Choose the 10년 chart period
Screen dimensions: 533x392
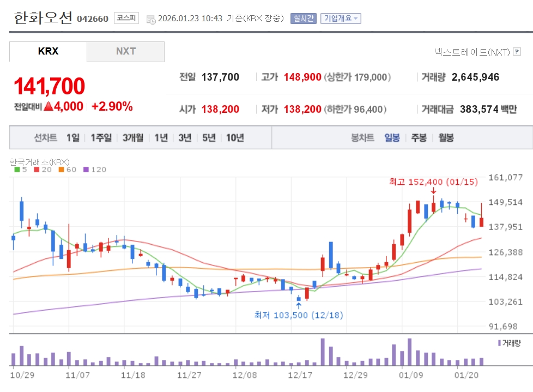point(235,137)
